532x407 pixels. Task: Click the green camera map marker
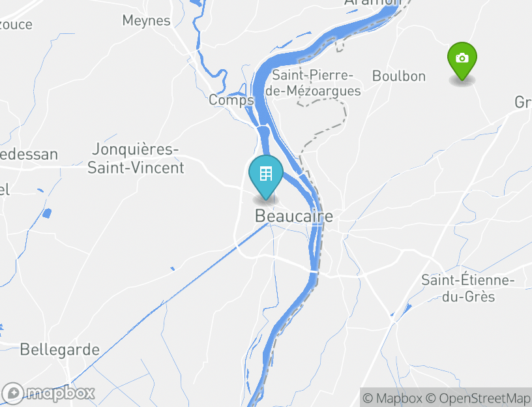coord(462,61)
